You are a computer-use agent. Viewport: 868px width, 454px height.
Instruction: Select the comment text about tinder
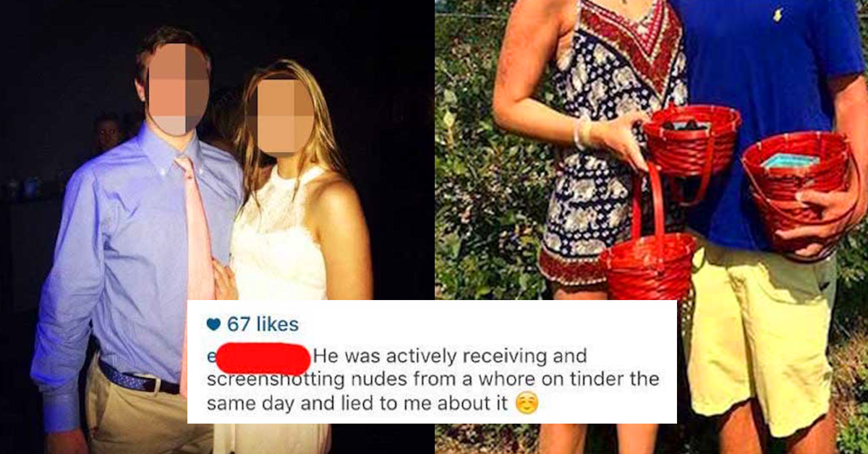pos(433,380)
